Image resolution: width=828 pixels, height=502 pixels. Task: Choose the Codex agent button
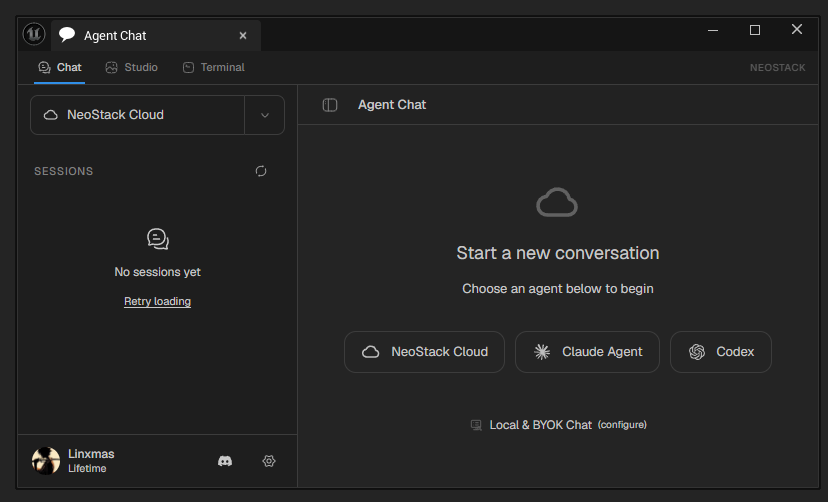721,352
